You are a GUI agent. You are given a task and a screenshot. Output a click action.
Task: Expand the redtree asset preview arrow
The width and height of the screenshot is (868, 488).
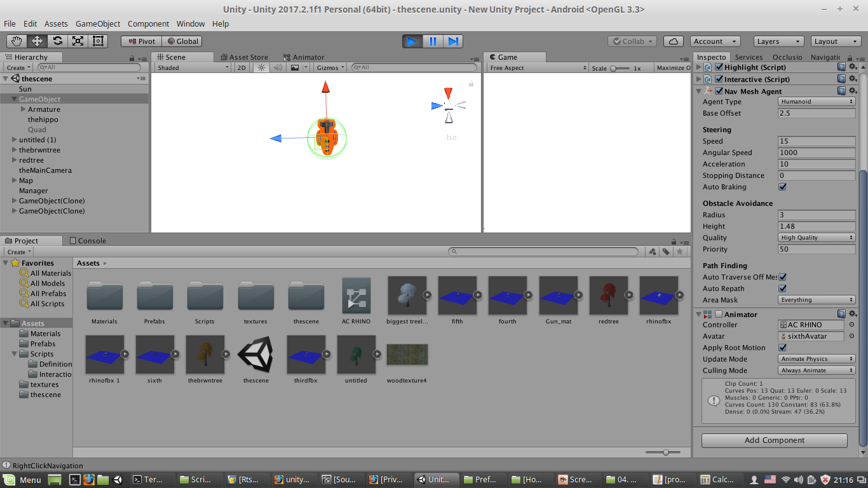pos(629,295)
